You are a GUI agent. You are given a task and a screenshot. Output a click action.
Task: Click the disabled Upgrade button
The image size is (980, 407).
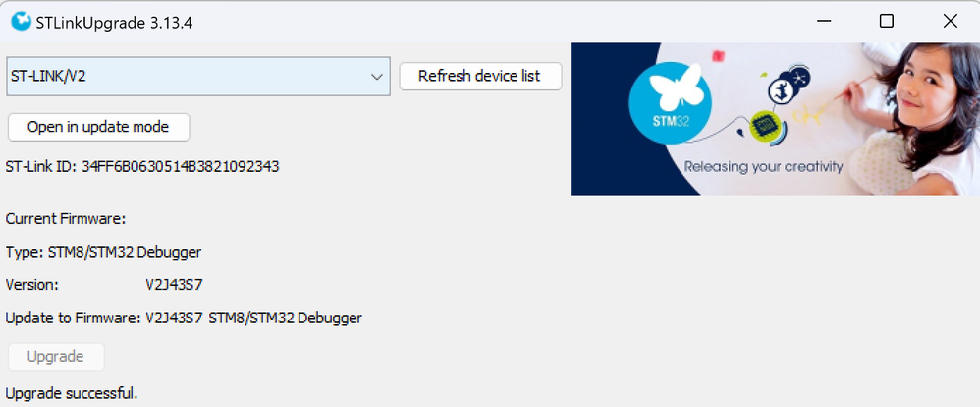click(55, 356)
